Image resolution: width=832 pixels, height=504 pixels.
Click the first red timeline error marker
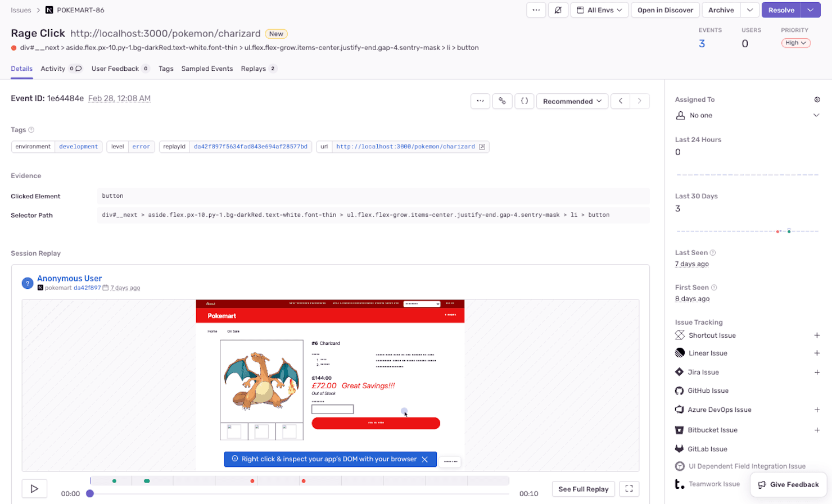coord(252,481)
